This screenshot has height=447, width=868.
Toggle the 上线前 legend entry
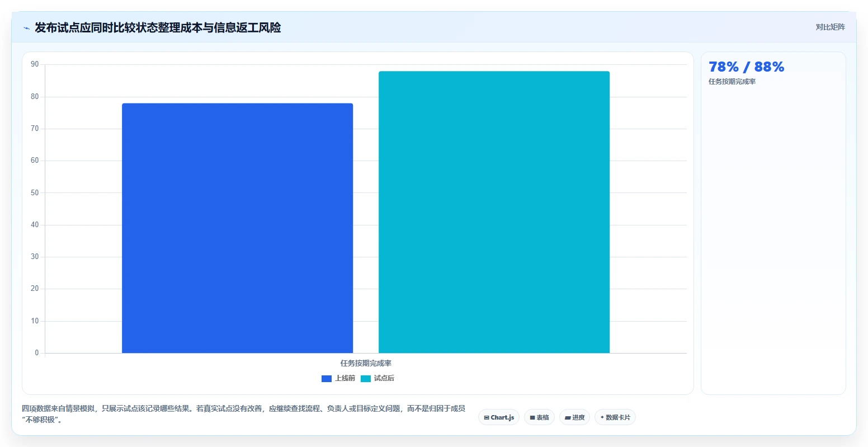[338, 379]
